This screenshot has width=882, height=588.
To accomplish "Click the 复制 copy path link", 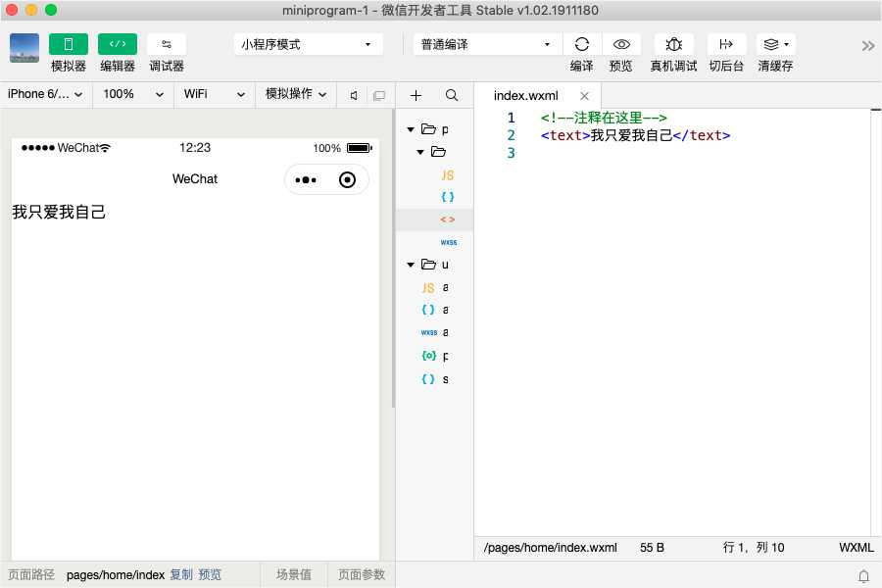I will [x=181, y=574].
